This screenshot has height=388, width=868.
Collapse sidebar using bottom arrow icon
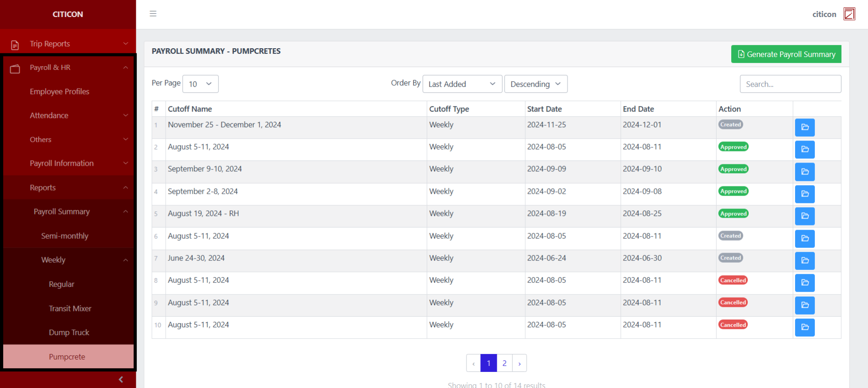coord(121,379)
